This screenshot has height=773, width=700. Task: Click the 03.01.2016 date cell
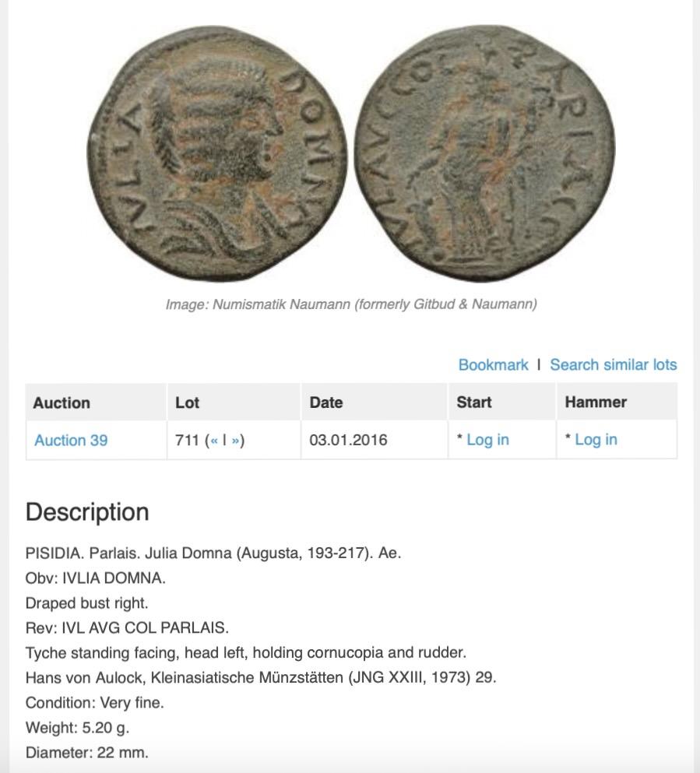(x=348, y=440)
